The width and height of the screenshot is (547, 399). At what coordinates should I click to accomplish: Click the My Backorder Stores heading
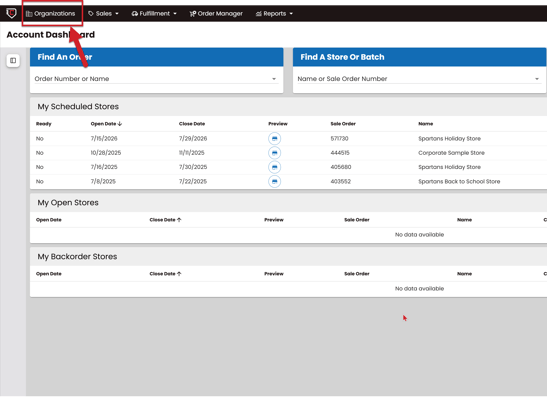(77, 257)
